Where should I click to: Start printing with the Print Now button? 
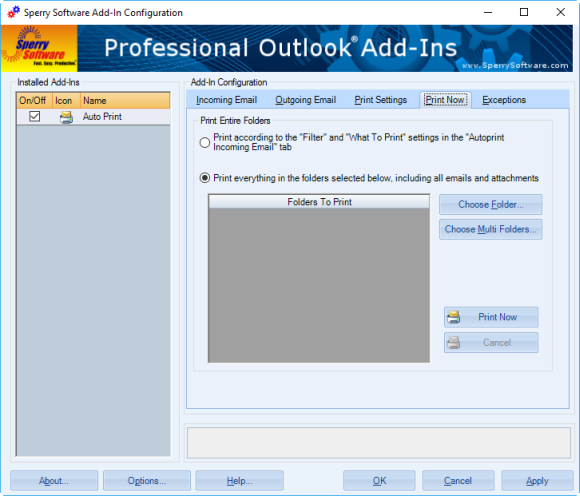[491, 317]
